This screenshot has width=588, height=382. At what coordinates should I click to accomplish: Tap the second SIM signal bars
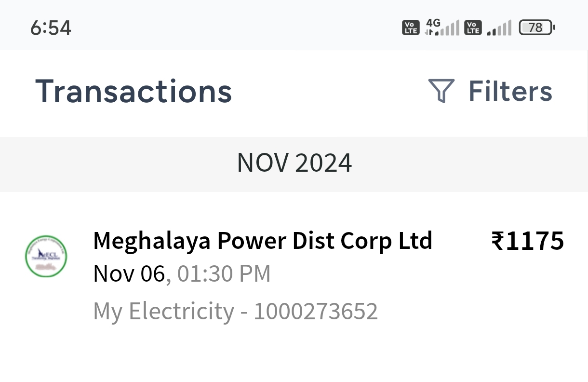[x=499, y=28]
